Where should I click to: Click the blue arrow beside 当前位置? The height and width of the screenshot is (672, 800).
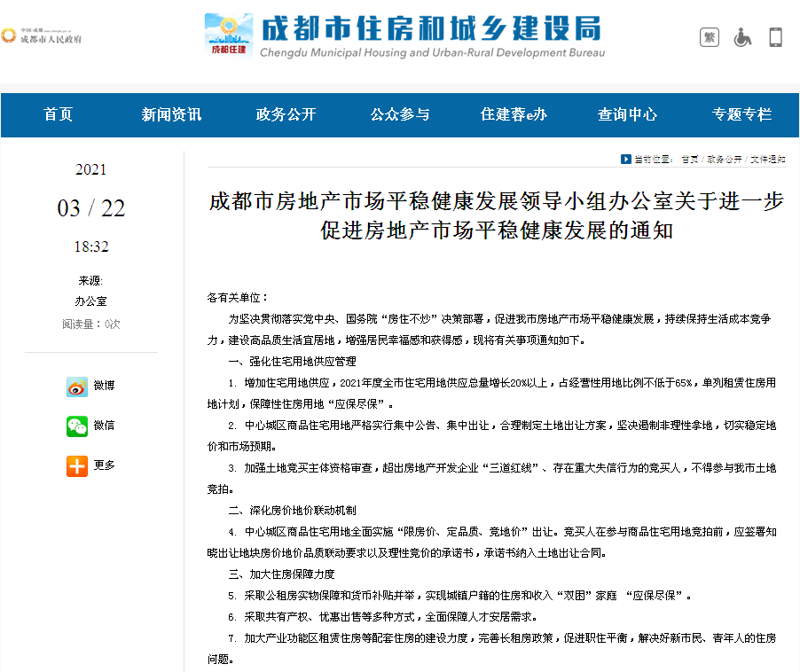pos(626,159)
